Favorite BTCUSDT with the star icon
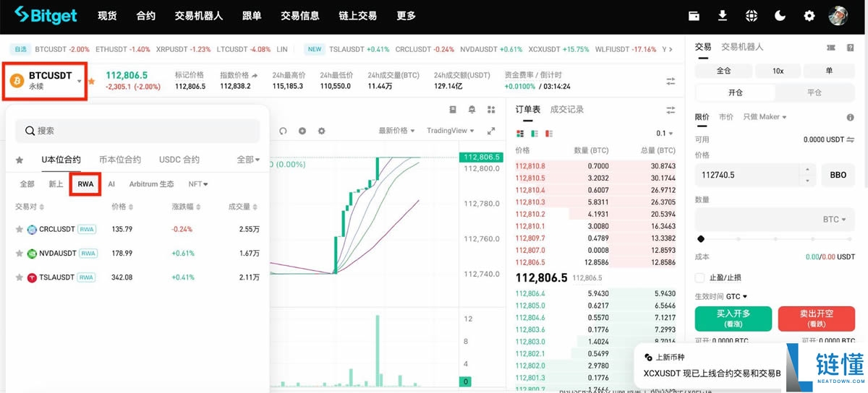This screenshot has height=393, width=868. point(91,81)
